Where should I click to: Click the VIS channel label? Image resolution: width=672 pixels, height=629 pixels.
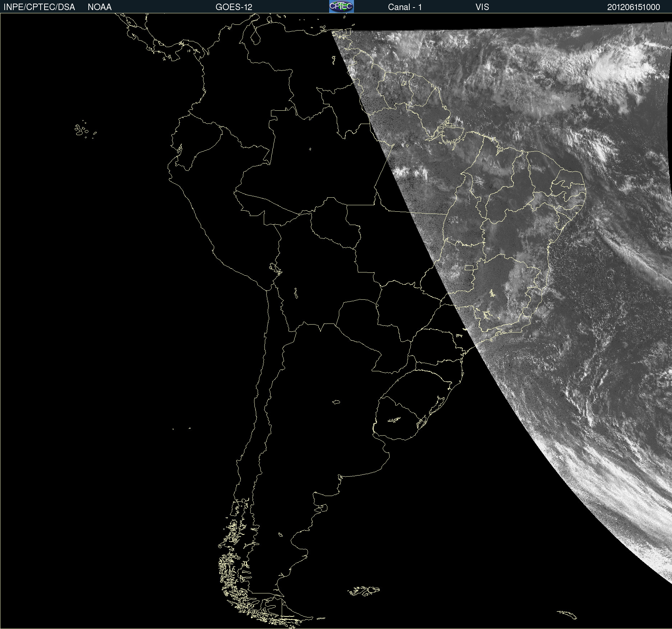482,7
